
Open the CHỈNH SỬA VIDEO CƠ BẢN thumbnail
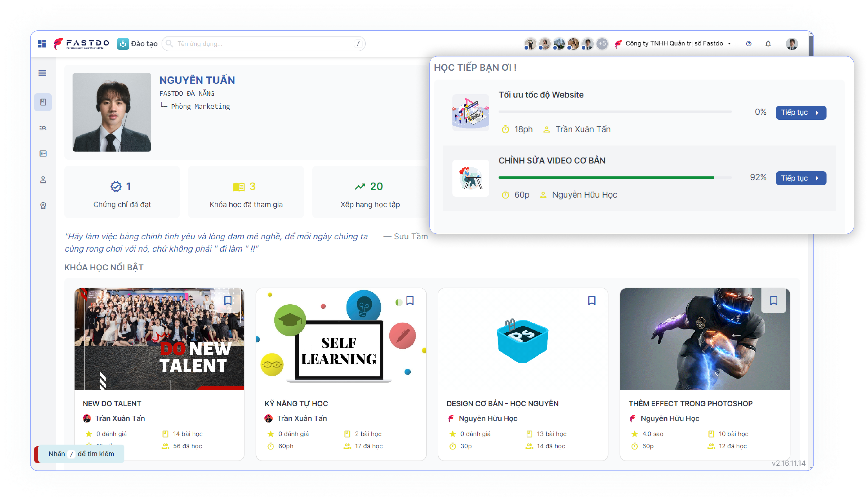(470, 178)
